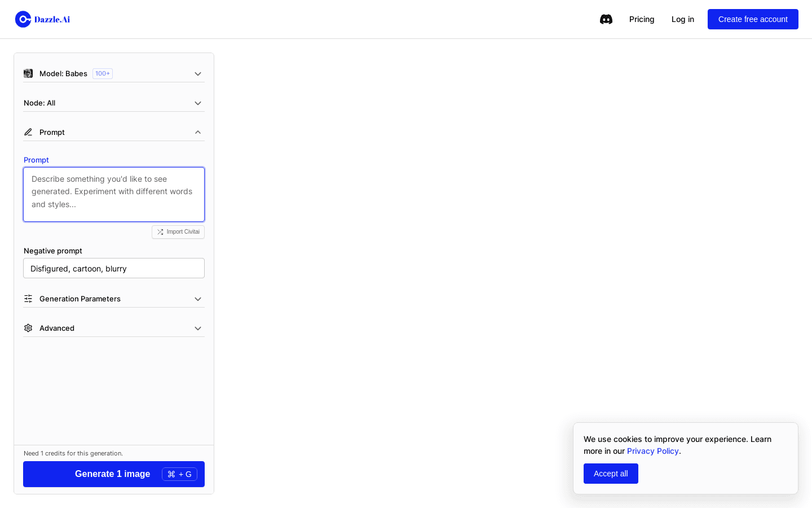The image size is (812, 508).
Task: Click inside the Negative prompt field
Action: tap(114, 268)
